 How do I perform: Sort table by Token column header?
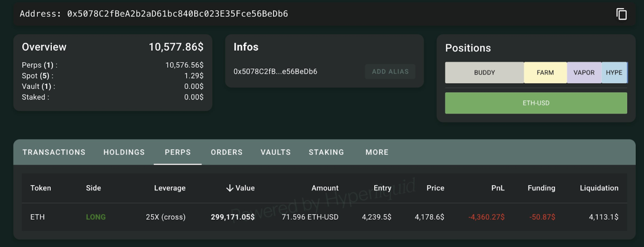41,188
